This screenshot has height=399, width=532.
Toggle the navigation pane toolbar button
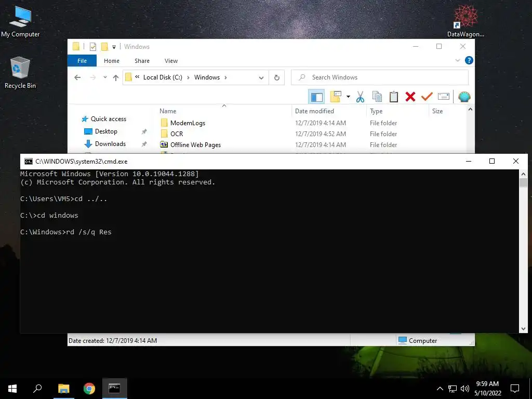316,97
